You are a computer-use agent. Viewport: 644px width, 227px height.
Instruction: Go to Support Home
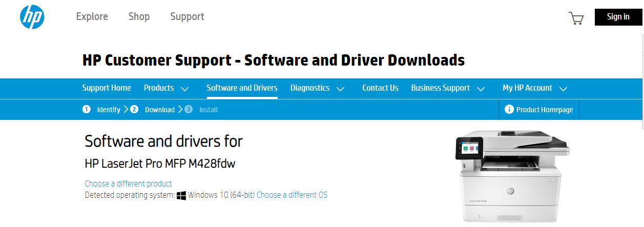pyautogui.click(x=107, y=88)
